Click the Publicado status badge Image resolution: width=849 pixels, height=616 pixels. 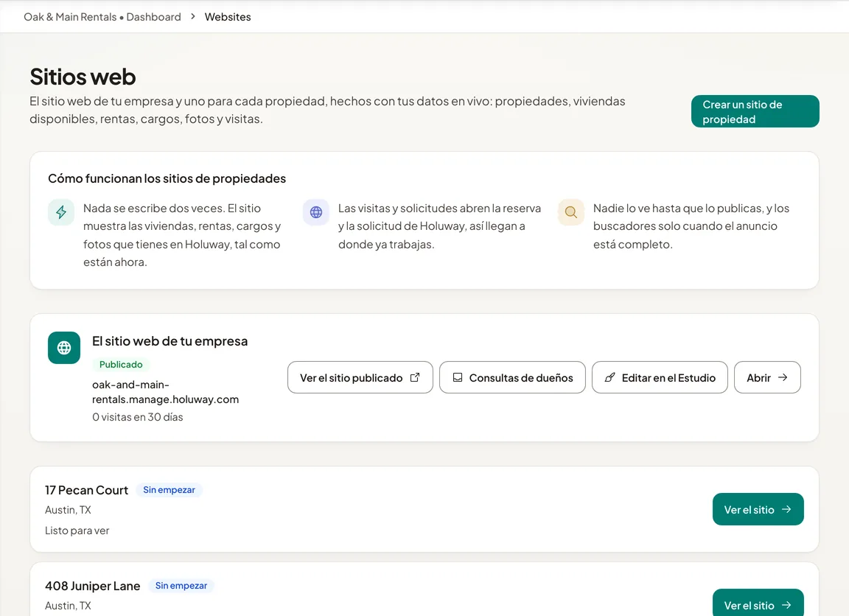121,364
